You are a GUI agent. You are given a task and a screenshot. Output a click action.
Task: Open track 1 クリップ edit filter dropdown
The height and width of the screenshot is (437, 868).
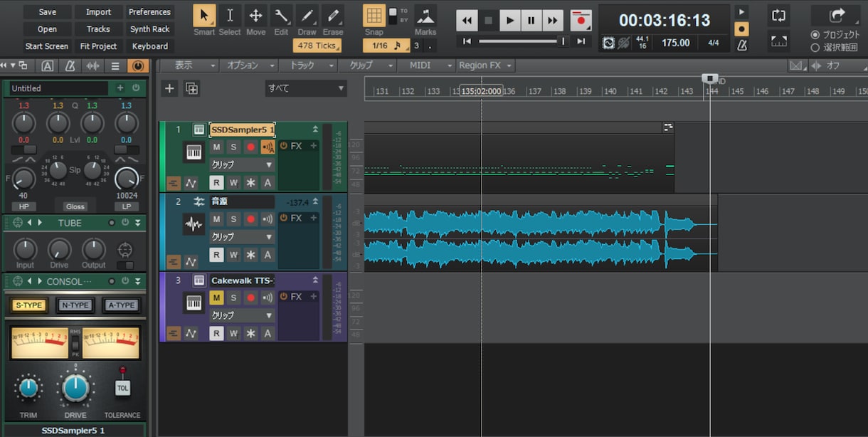pyautogui.click(x=241, y=164)
